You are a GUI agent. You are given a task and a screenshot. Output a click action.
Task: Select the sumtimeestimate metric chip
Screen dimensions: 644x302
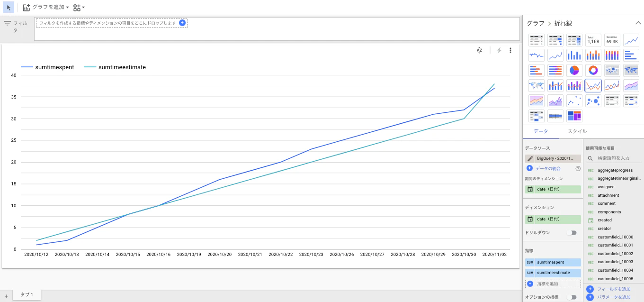coord(553,273)
